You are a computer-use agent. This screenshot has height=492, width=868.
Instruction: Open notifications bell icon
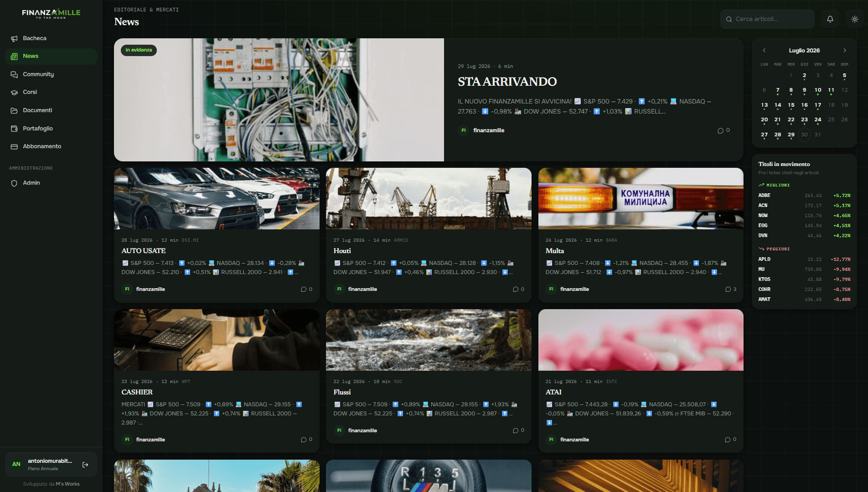click(830, 19)
